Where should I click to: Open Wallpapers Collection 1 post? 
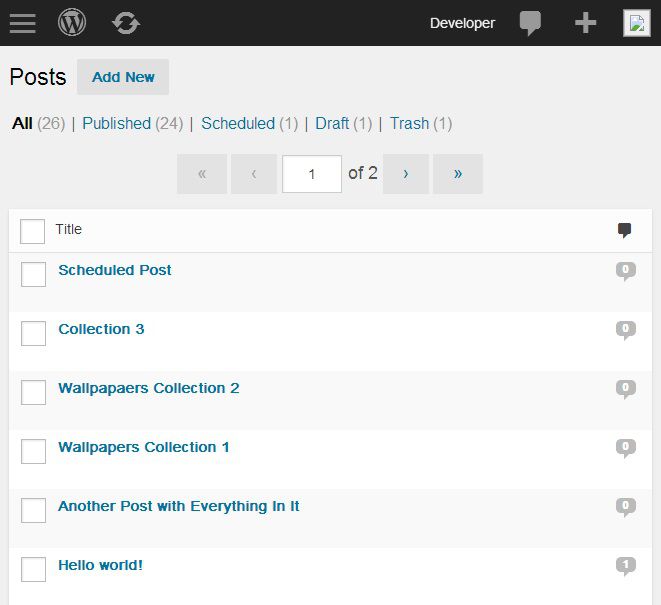(144, 447)
